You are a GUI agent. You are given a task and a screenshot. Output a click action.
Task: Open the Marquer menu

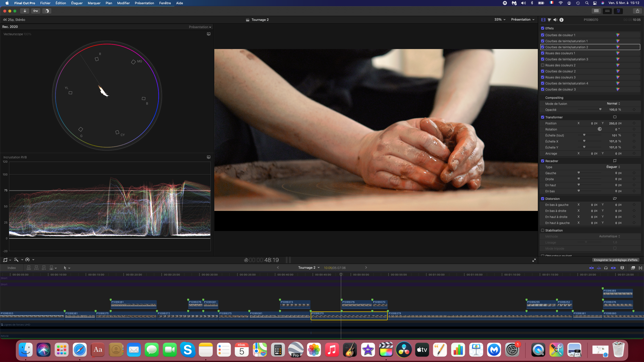pos(94,3)
